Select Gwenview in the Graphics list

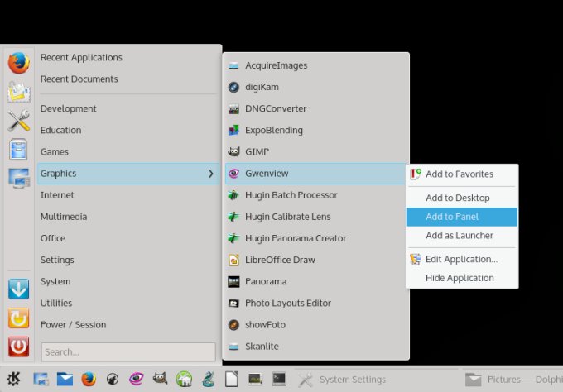pos(315,174)
